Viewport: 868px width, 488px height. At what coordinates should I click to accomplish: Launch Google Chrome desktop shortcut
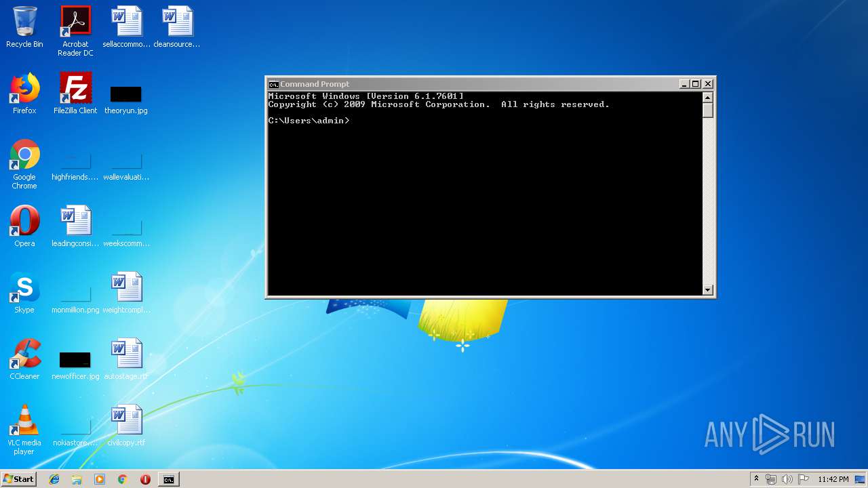tap(24, 164)
